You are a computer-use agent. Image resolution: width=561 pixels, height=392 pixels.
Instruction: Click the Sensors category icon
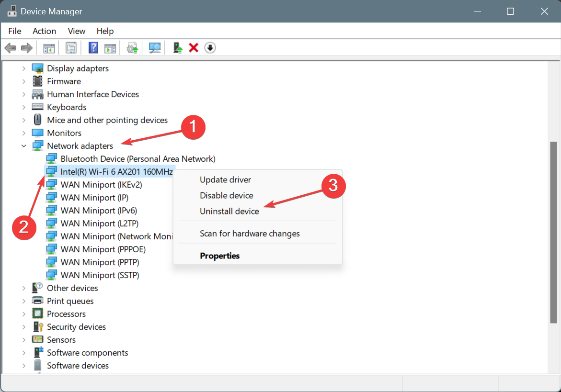[x=37, y=339]
